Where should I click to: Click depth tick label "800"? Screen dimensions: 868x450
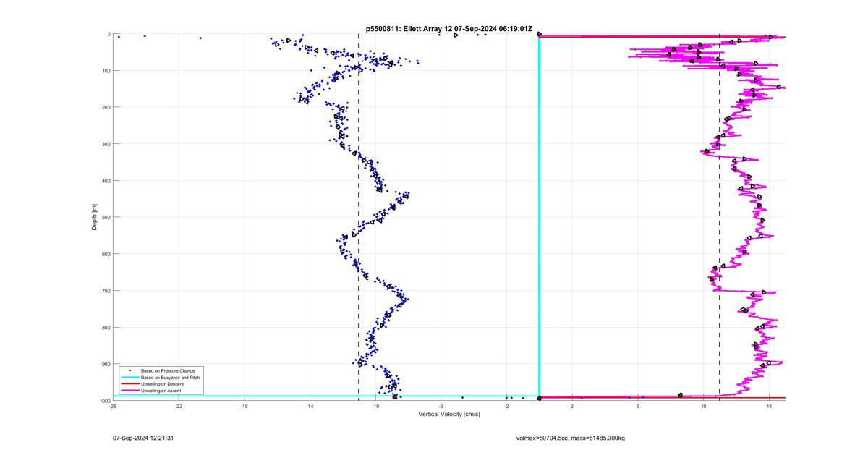coord(106,327)
